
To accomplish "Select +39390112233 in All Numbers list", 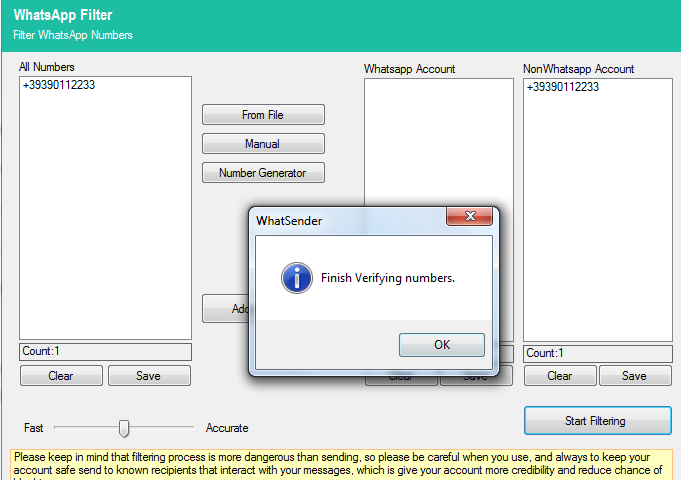I will pos(58,86).
